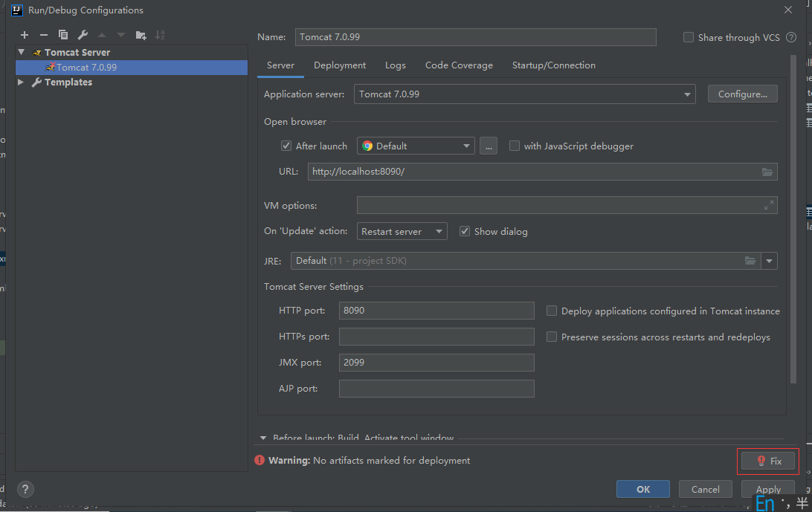The width and height of the screenshot is (812, 512).
Task: Open the On 'Update' action Restart server dropdown
Action: click(x=402, y=231)
